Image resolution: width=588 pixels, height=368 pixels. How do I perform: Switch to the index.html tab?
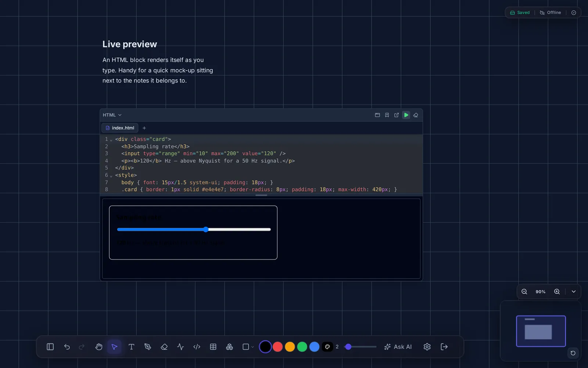(x=120, y=128)
